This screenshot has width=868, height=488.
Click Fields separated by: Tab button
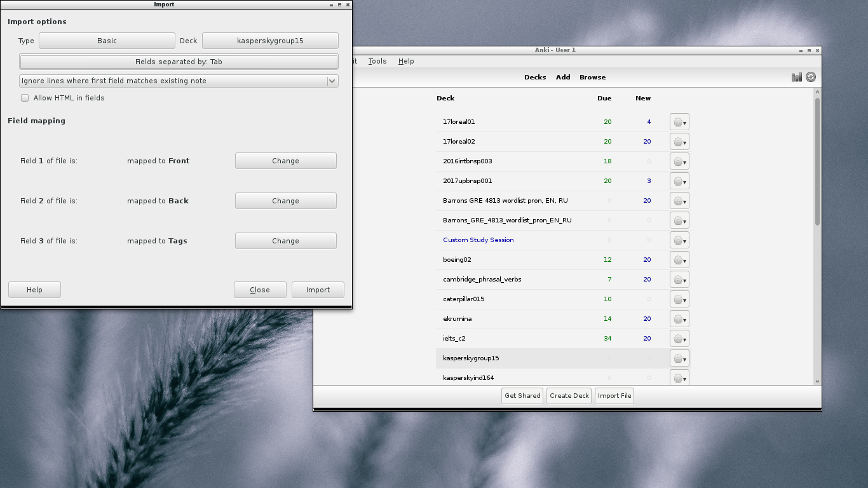tap(179, 62)
